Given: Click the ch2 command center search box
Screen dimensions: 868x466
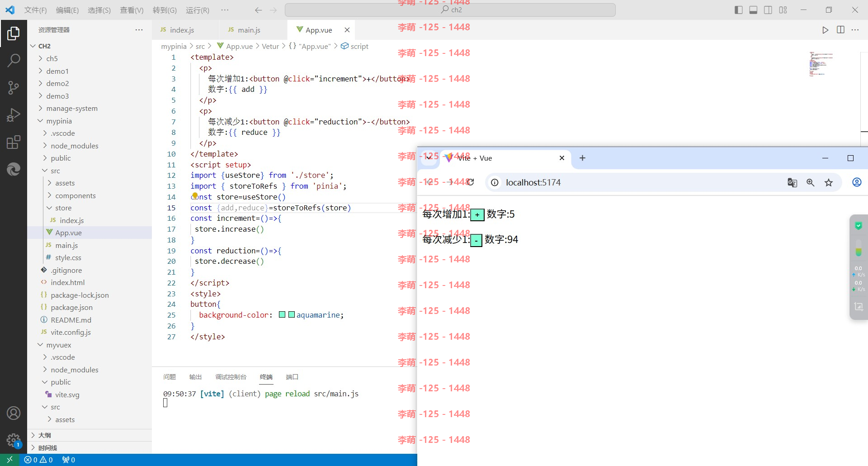Looking at the screenshot, I should (x=450, y=10).
